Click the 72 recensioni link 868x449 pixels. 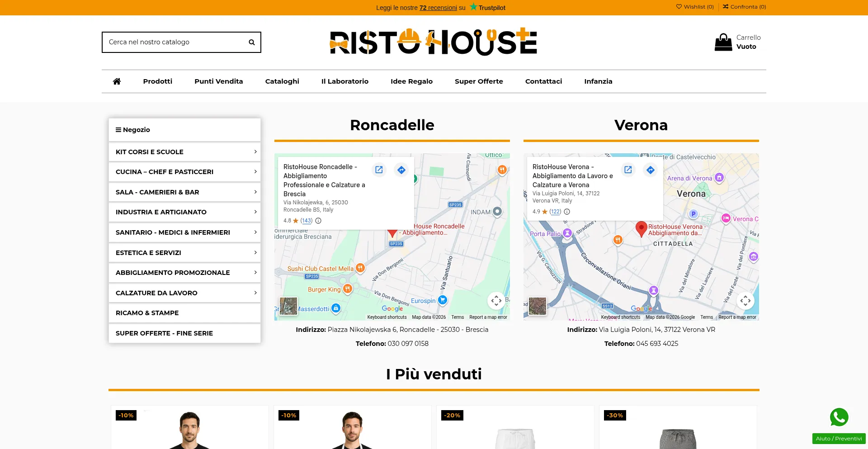(x=438, y=8)
